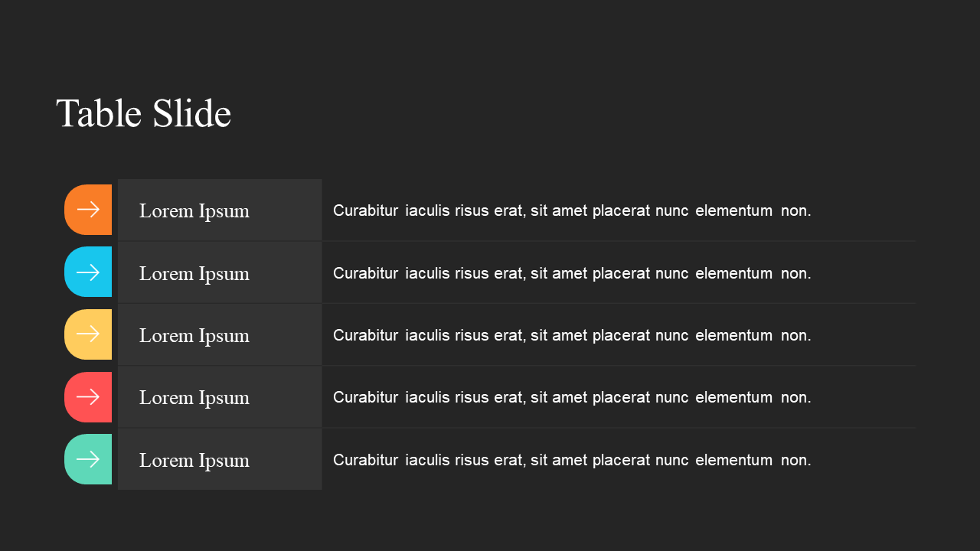Image resolution: width=980 pixels, height=551 pixels.
Task: Click the word "Slide" in the slide title
Action: [191, 114]
